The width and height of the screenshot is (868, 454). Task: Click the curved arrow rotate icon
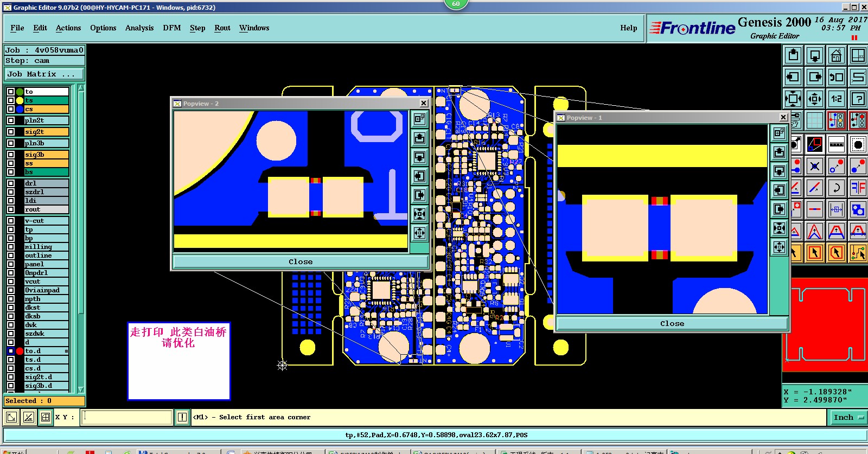coord(837,188)
